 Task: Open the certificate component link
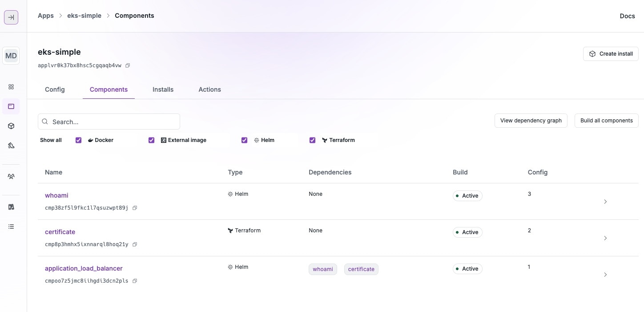pyautogui.click(x=60, y=232)
